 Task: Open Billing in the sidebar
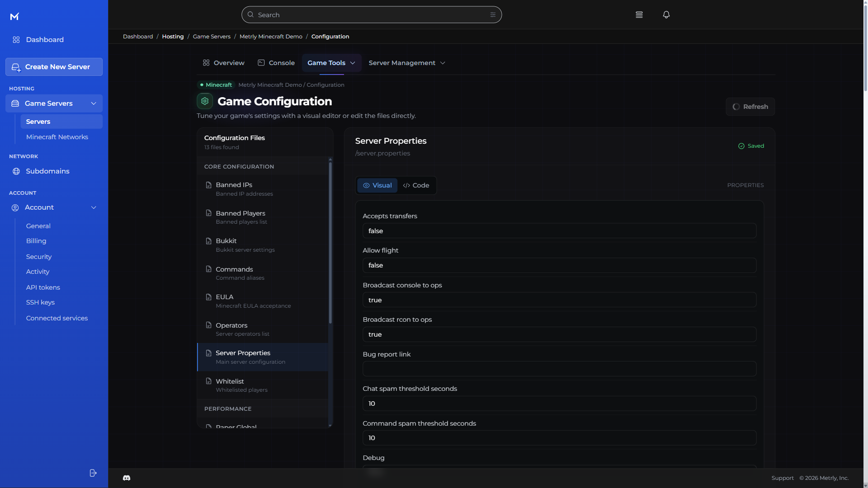coord(36,241)
